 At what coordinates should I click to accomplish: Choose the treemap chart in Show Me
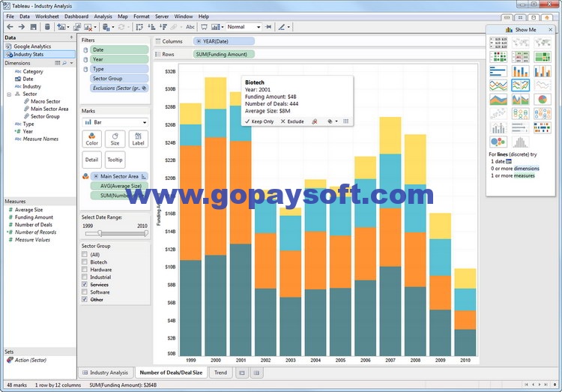click(x=543, y=57)
